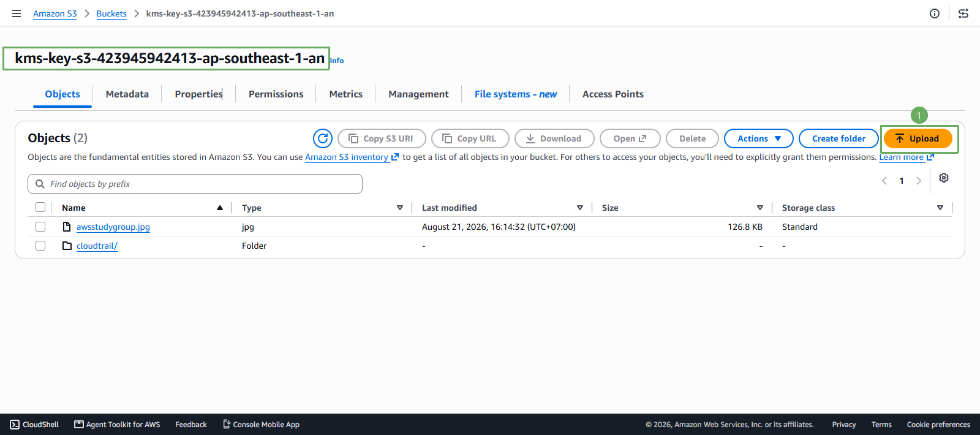Focus the Find objects by prefix field
Image resolution: width=980 pixels, height=435 pixels.
pyautogui.click(x=195, y=184)
